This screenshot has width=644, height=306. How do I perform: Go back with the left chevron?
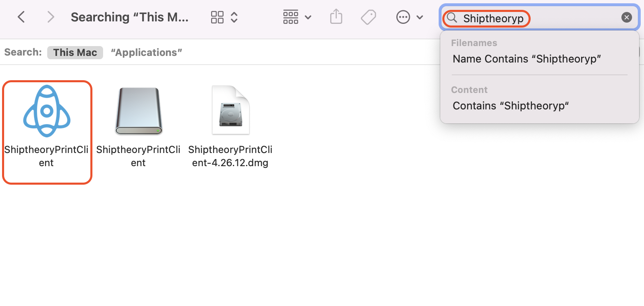point(21,17)
